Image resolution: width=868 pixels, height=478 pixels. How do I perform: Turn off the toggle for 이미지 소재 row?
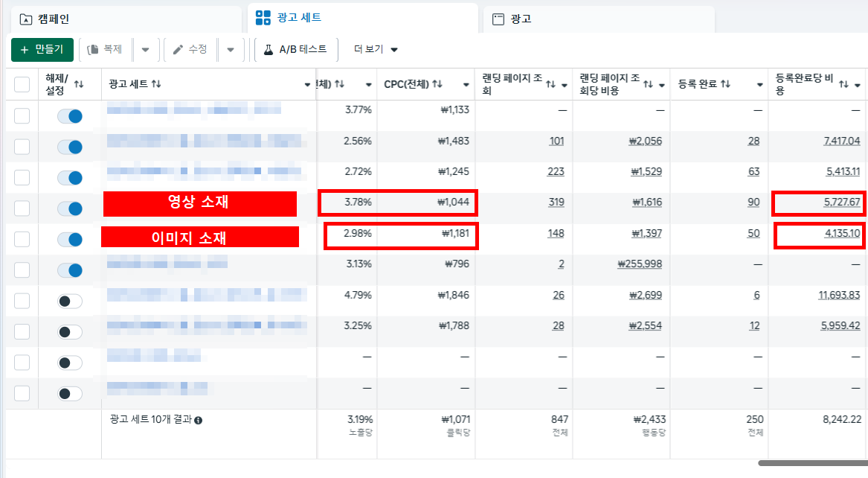70,239
